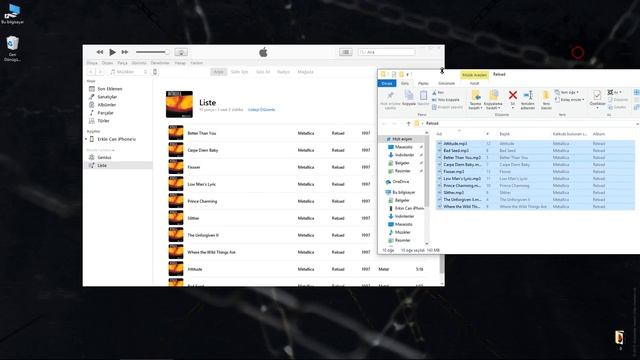This screenshot has width=640, height=360.
Task: Open the Müzikler media type dropdown
Action: coord(129,72)
